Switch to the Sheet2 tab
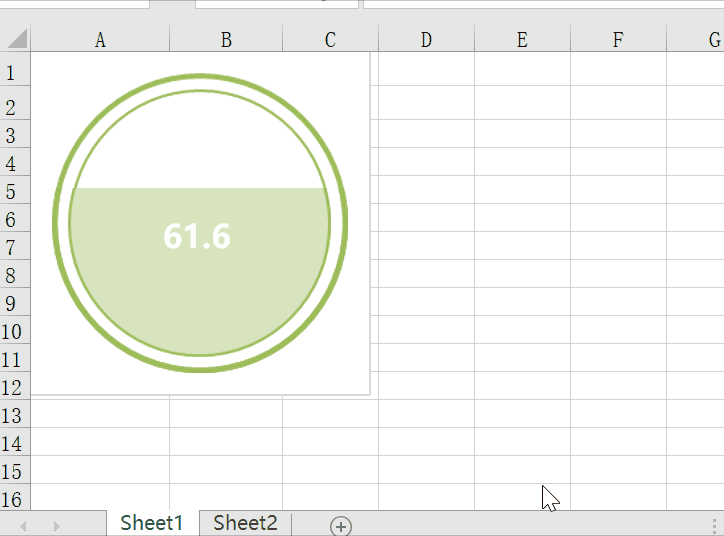The width and height of the screenshot is (724, 536). (x=245, y=524)
